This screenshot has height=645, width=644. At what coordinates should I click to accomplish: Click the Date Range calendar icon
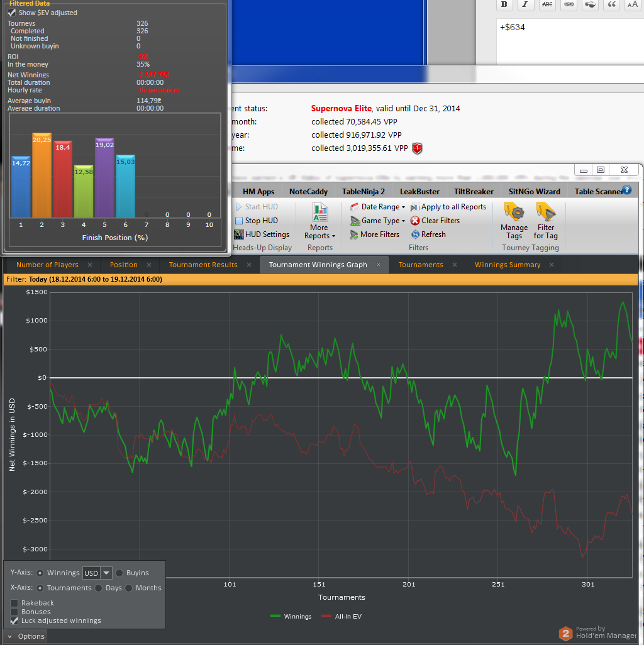[x=354, y=207]
